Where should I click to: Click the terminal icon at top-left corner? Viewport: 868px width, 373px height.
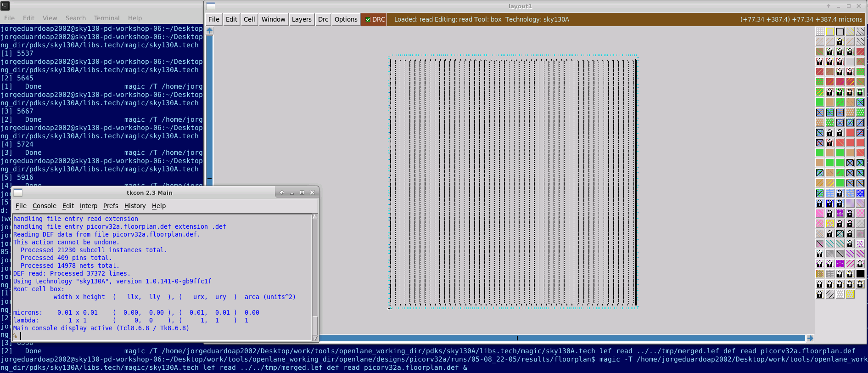click(5, 6)
